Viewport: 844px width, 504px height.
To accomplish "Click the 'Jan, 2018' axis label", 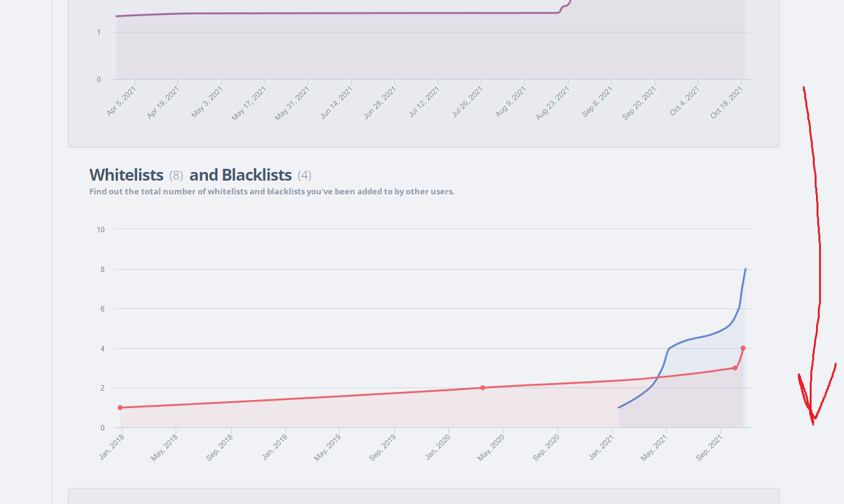I will pos(113,447).
